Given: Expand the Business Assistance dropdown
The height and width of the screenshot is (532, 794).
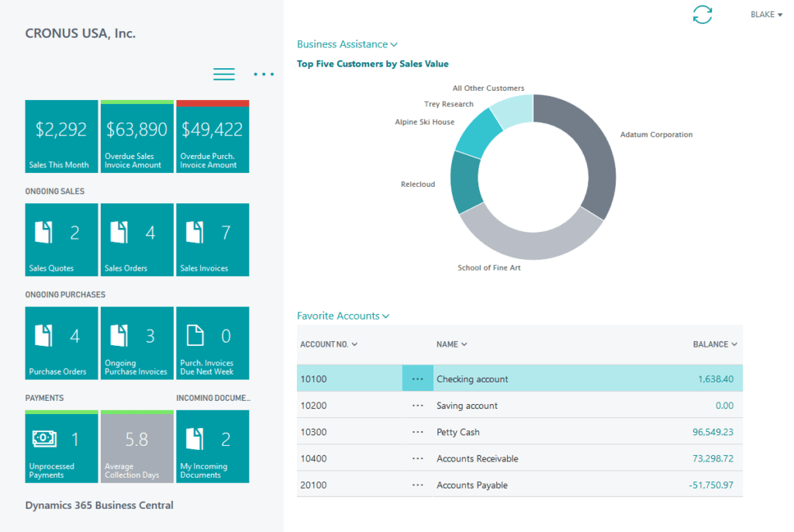Looking at the screenshot, I should (x=347, y=45).
